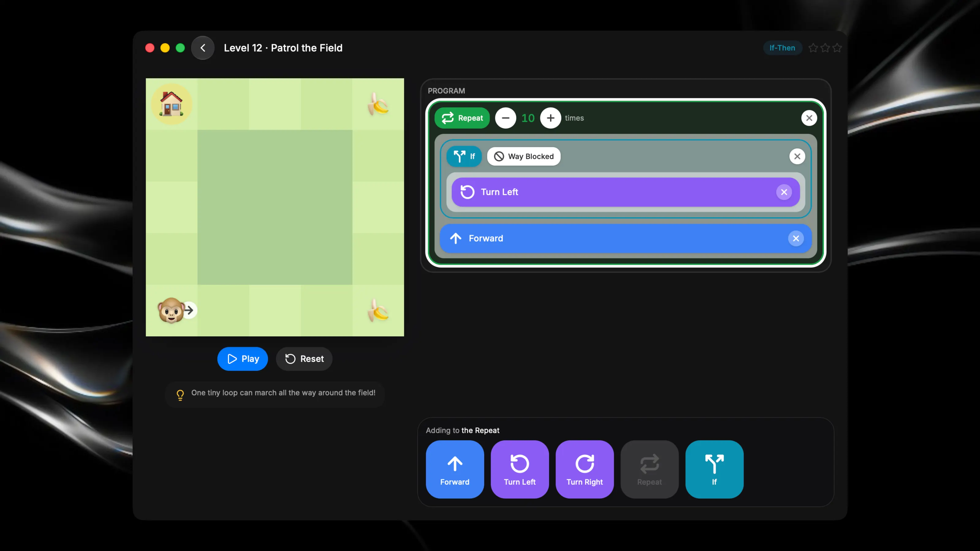Select the Repeat block header
Viewport: 980px width, 551px height.
click(462, 118)
